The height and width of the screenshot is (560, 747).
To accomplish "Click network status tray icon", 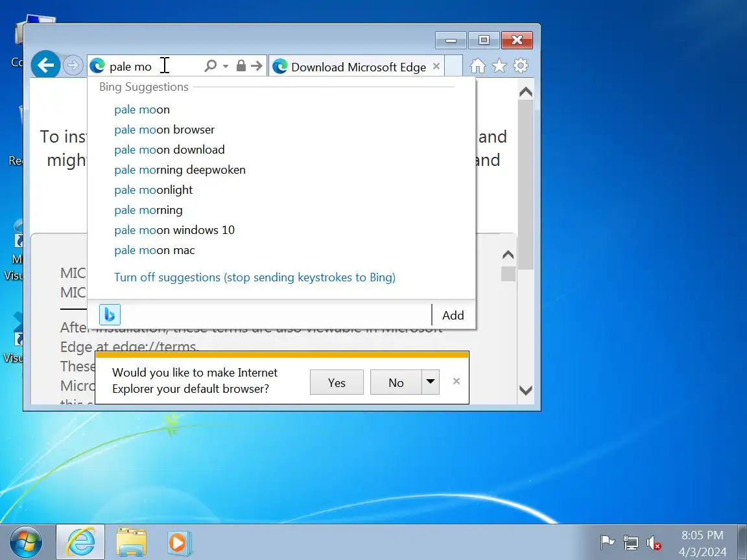I will (x=630, y=542).
